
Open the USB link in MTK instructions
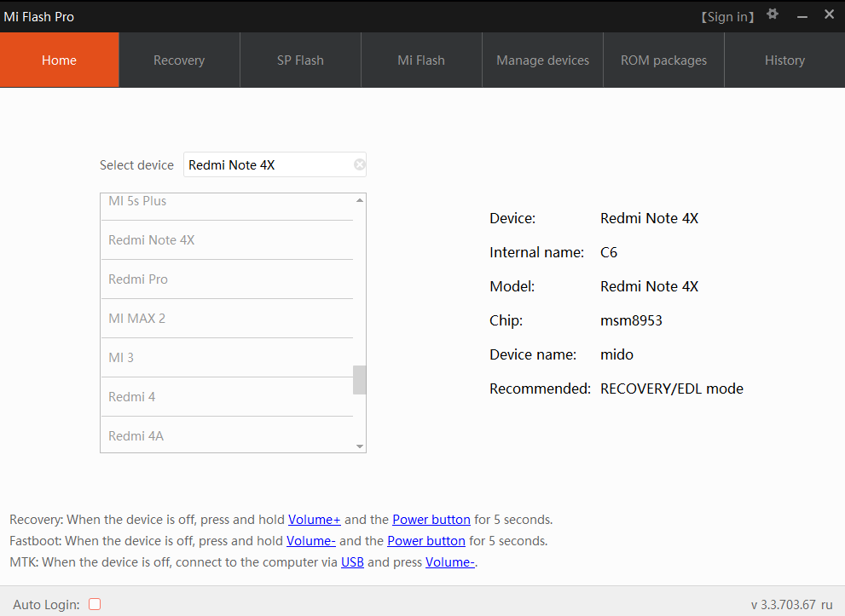point(352,562)
